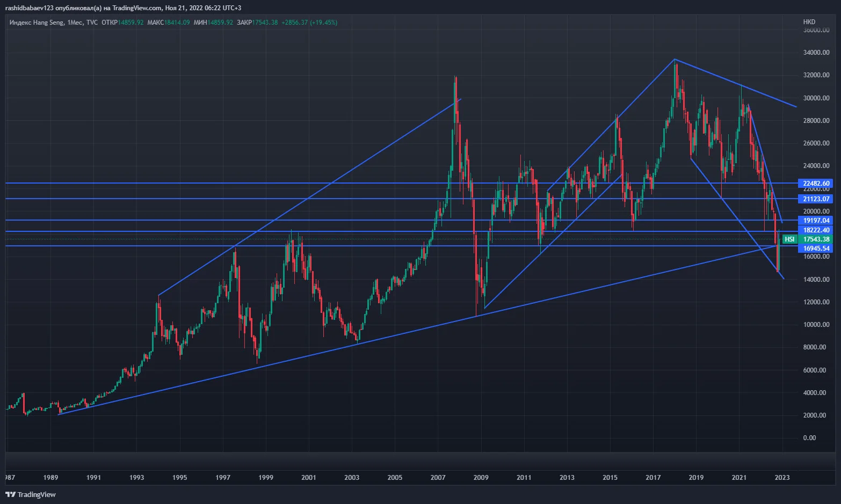
Task: Click the Индекс Hang Seng chart title
Action: point(37,23)
